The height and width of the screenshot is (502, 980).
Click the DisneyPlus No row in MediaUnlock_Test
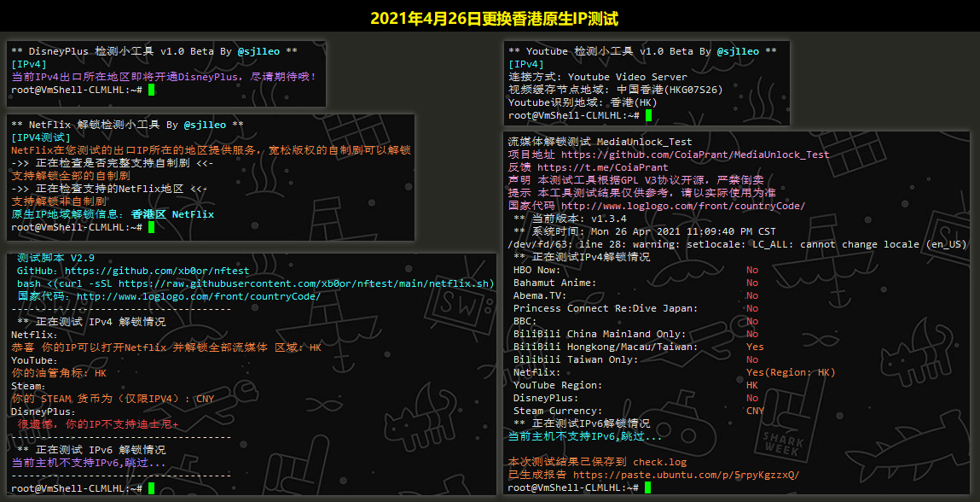635,398
